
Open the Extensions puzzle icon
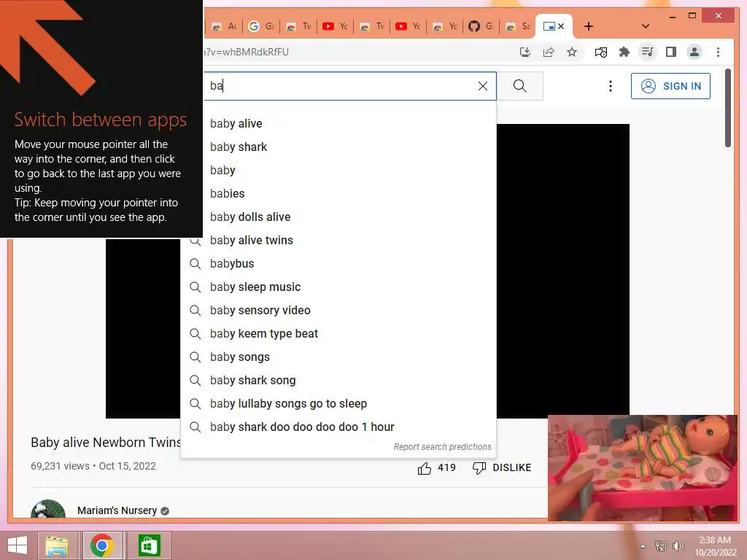(x=624, y=52)
